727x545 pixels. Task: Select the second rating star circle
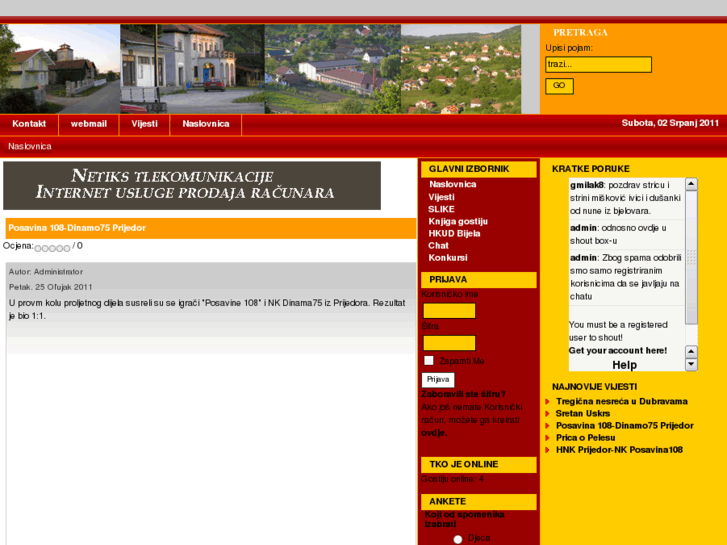(x=45, y=249)
